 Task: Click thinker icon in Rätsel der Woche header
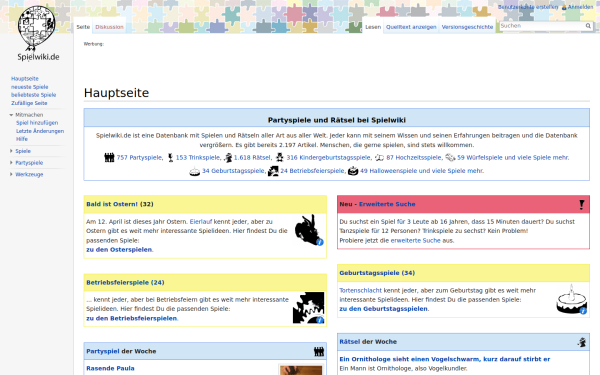[582, 342]
